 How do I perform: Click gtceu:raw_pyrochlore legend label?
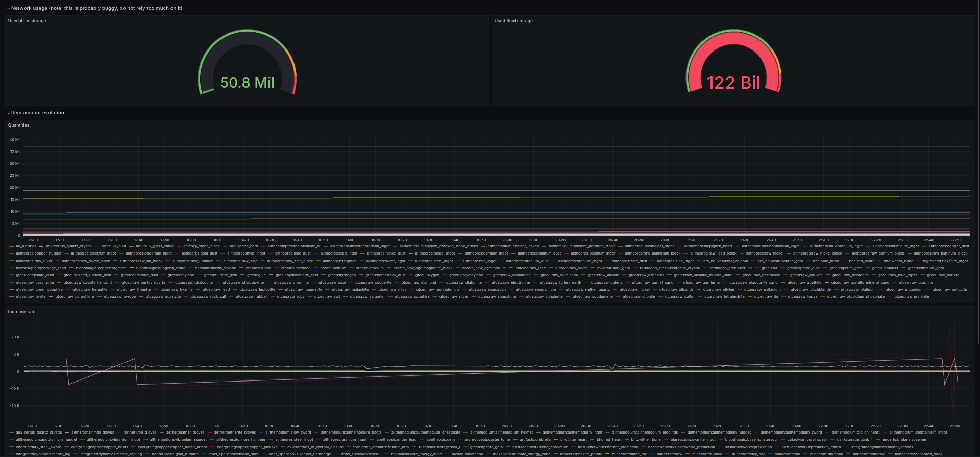point(75,296)
